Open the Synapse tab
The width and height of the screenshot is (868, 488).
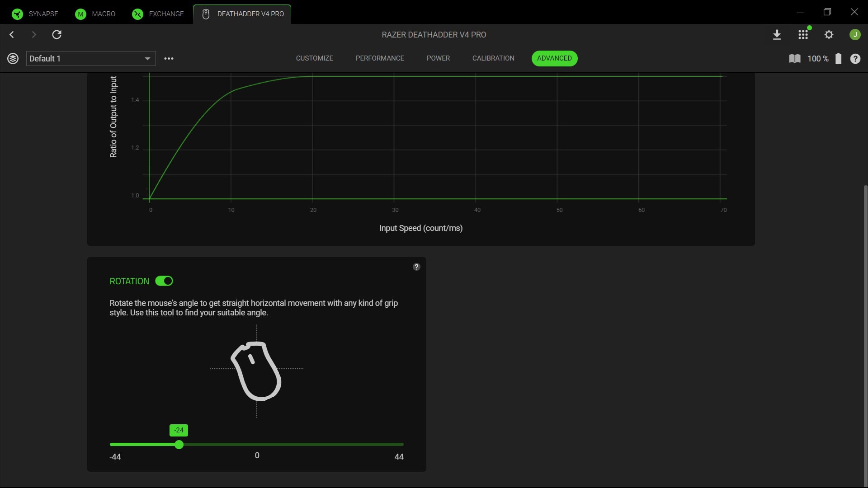[x=35, y=14]
